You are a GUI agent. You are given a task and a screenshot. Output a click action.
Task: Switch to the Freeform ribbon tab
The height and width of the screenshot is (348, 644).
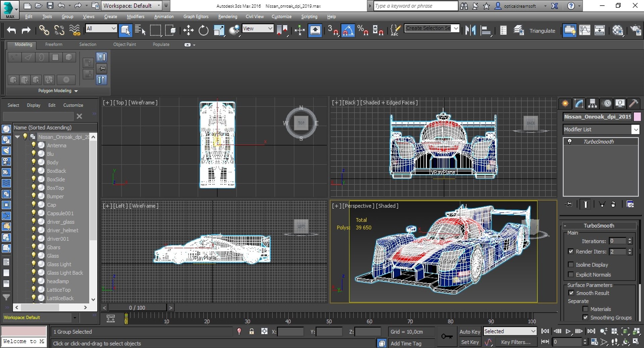54,44
